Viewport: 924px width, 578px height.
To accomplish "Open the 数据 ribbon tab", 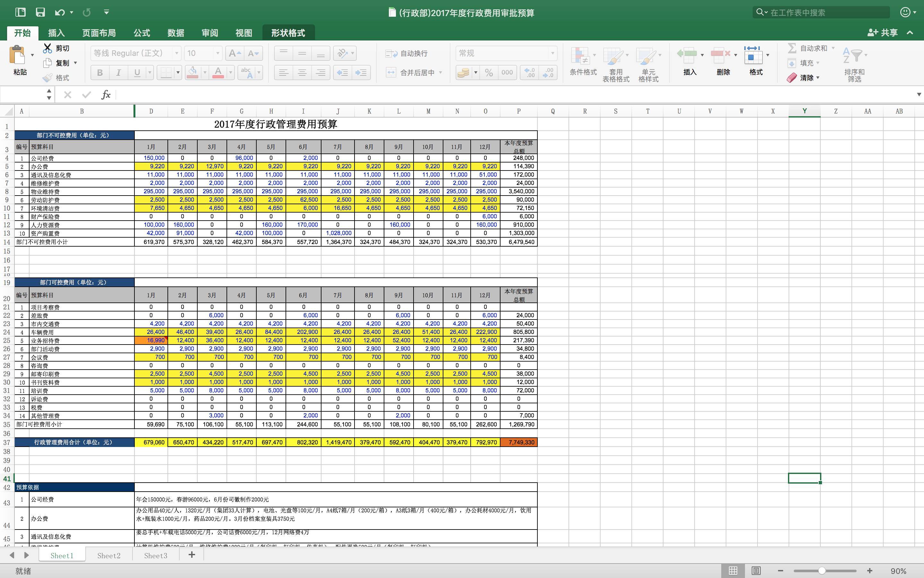I will click(x=175, y=33).
